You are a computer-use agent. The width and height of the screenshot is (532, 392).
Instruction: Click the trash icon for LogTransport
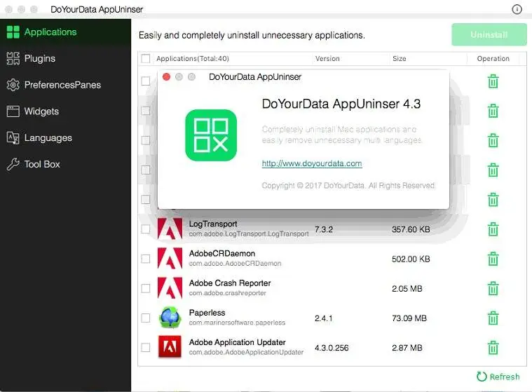pos(493,229)
